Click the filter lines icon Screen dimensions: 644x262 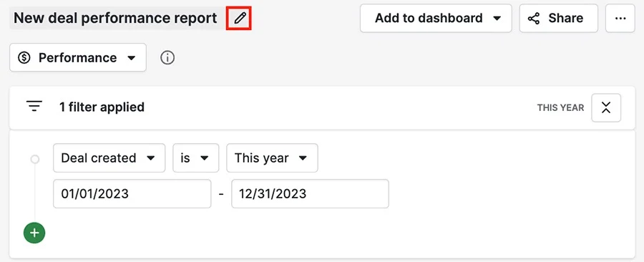pos(34,107)
